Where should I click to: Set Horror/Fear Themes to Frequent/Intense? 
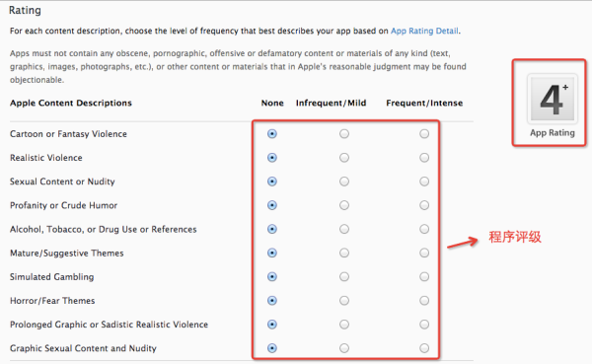point(424,300)
